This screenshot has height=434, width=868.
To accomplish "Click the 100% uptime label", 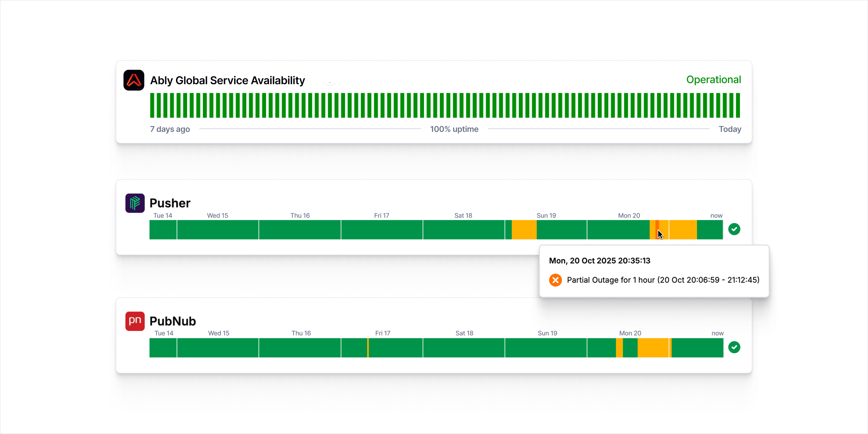I will click(454, 129).
